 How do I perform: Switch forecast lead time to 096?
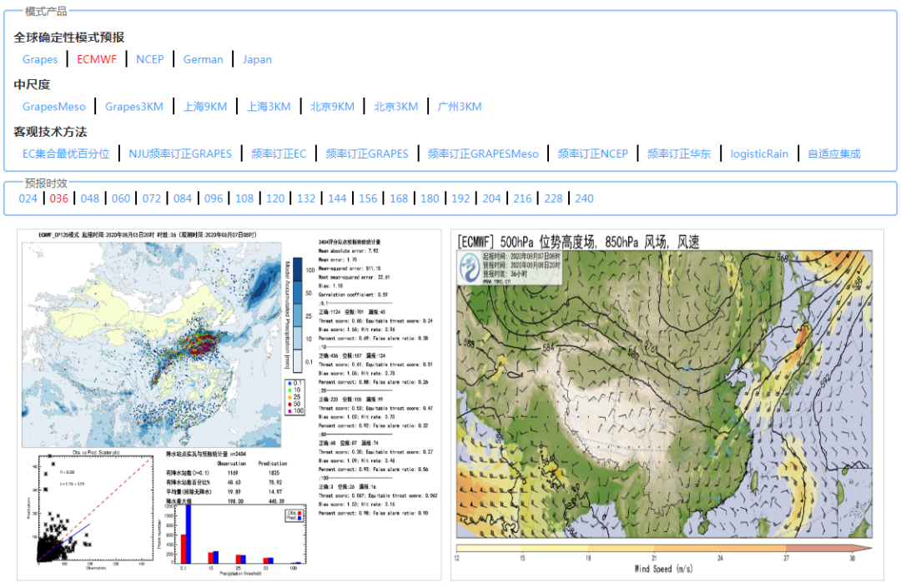pyautogui.click(x=214, y=199)
